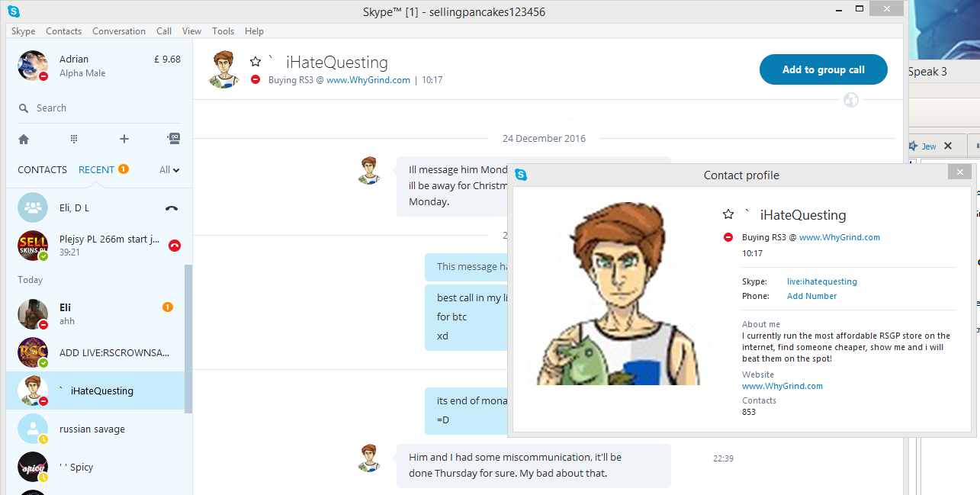Click the globe icon below group call button

[x=851, y=100]
